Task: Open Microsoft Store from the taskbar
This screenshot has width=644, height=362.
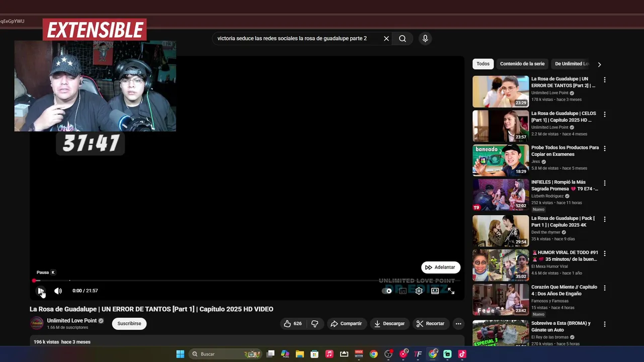Action: click(x=314, y=354)
